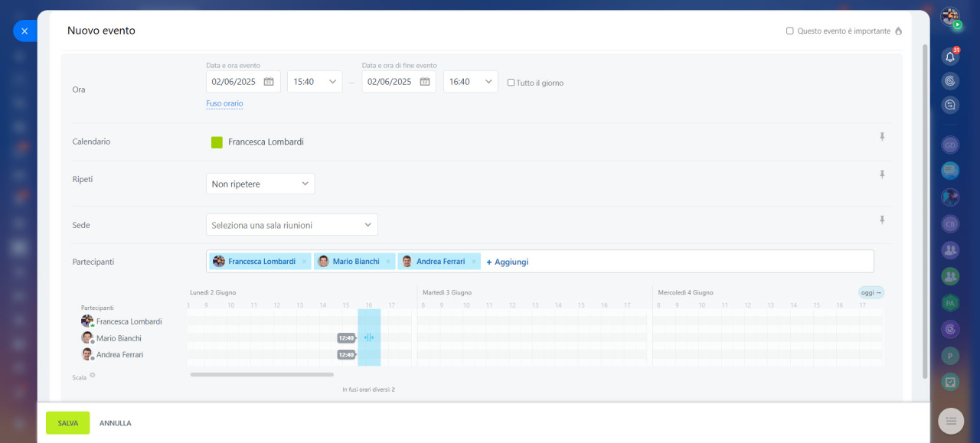Click the 12:40 marker on Andrea Ferrari row
980x443 pixels.
click(x=347, y=354)
